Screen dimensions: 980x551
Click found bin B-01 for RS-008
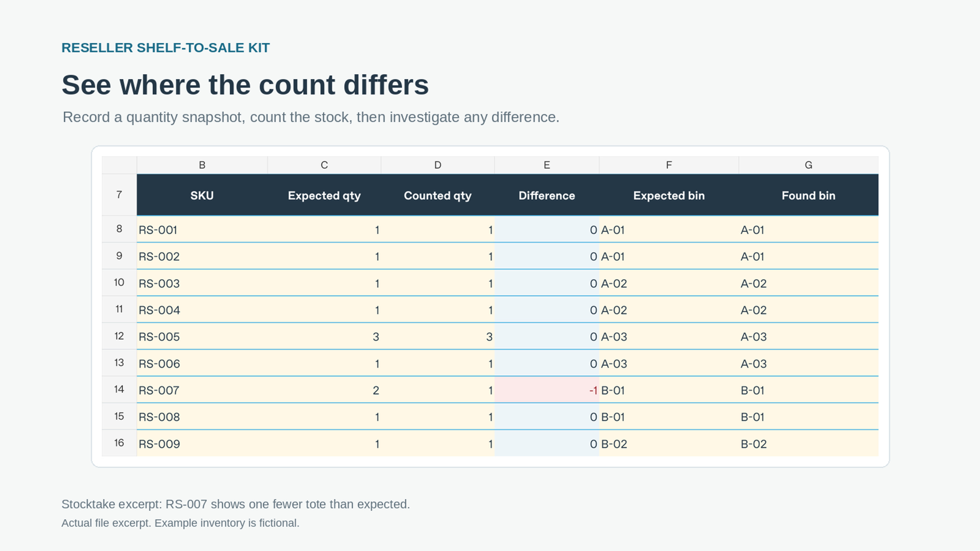[x=808, y=417]
